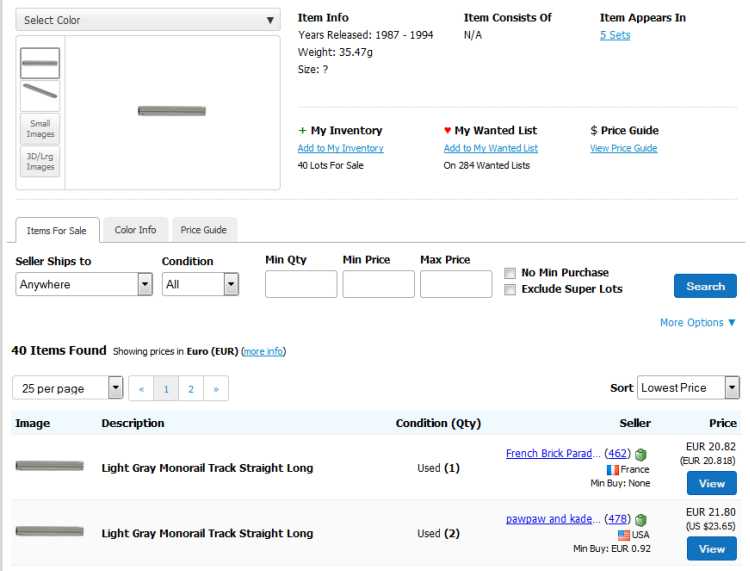Screen dimensions: 750x571
Task: Open the 5 Sets link
Action: pos(614,35)
